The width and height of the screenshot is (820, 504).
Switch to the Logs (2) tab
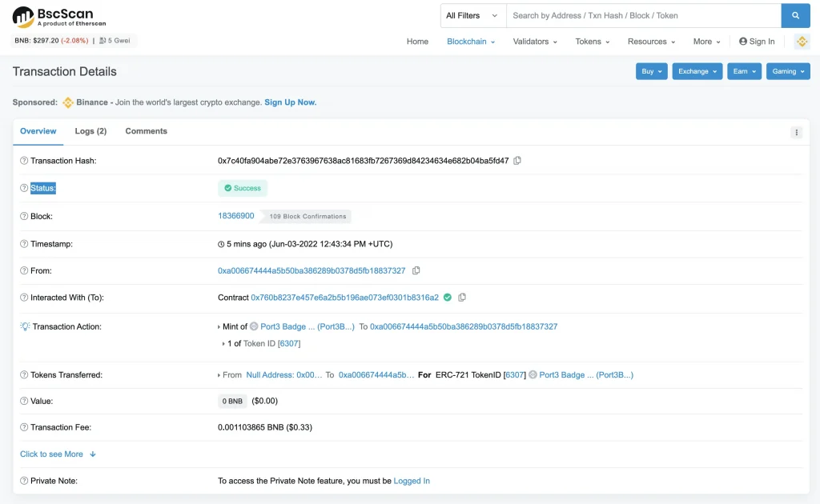(x=90, y=131)
